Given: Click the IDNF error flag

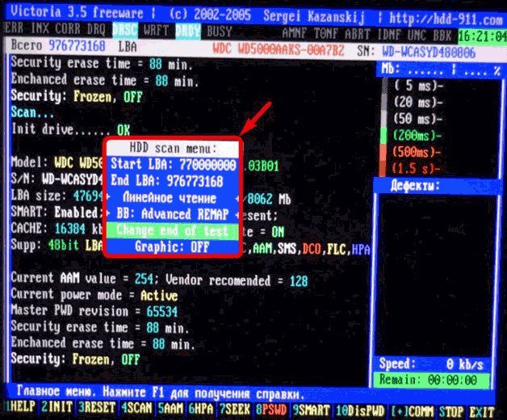Looking at the screenshot, I should [x=389, y=35].
